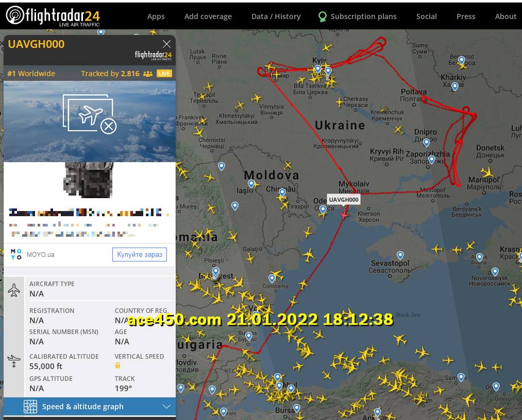Image resolution: width=522 pixels, height=420 pixels.
Task: Click the Kharkiv airport pin marker
Action: coord(454,86)
